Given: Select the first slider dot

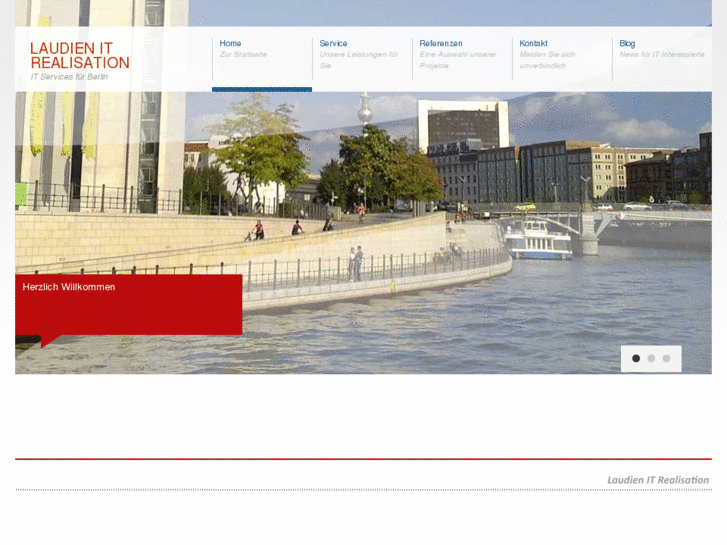Looking at the screenshot, I should pos(636,359).
